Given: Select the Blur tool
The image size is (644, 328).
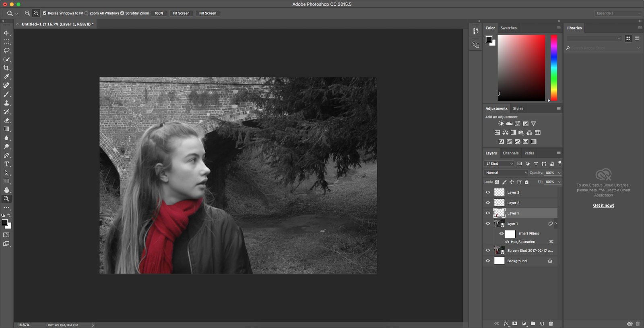Looking at the screenshot, I should tap(6, 138).
